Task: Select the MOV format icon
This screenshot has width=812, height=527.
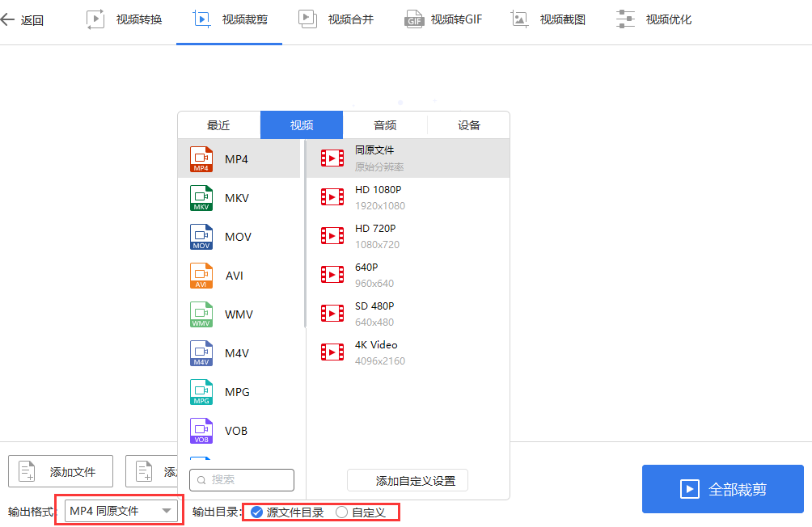Action: tap(201, 237)
